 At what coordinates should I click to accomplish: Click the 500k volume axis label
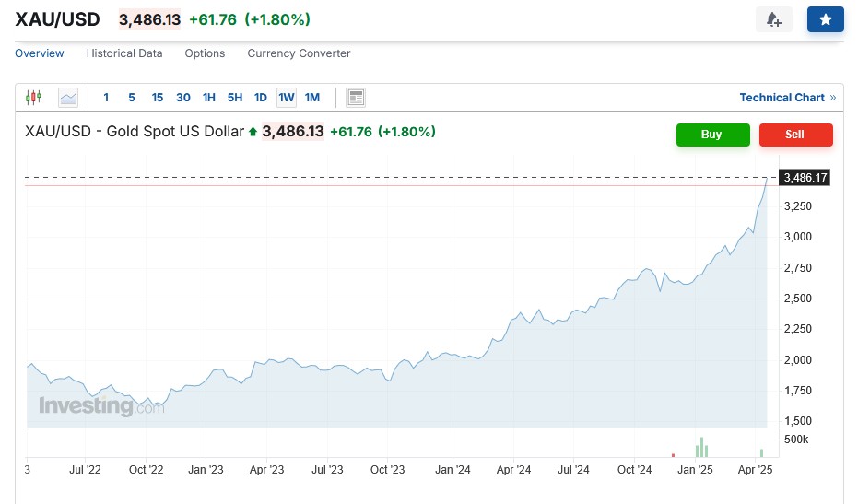point(796,440)
